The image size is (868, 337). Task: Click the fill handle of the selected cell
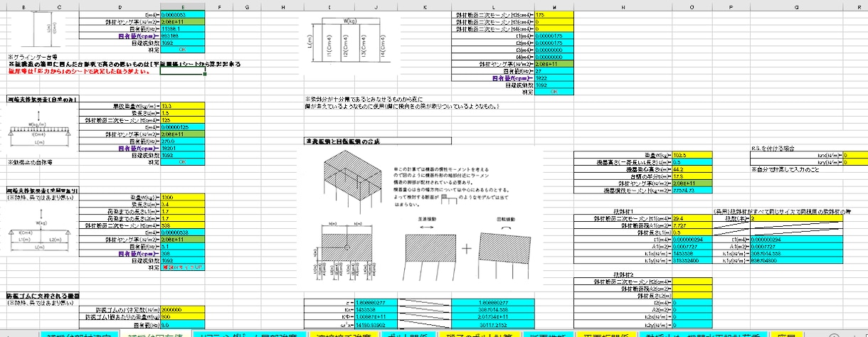click(205, 74)
